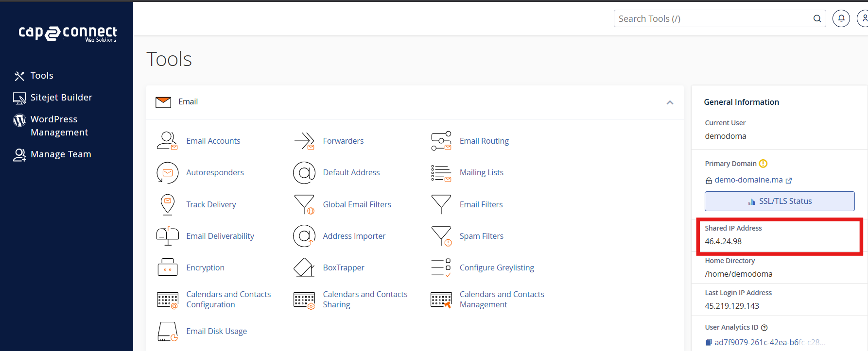Open the Forwarders tool icon
The width and height of the screenshot is (868, 351).
pos(304,141)
